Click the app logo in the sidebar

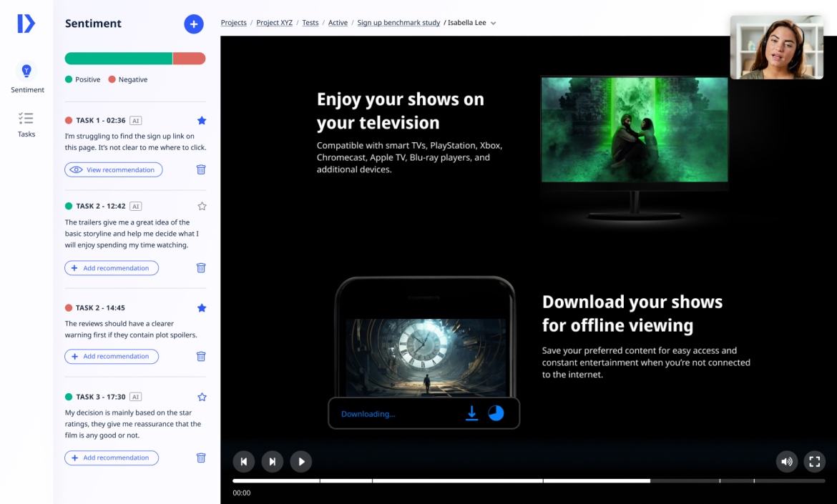pos(26,24)
